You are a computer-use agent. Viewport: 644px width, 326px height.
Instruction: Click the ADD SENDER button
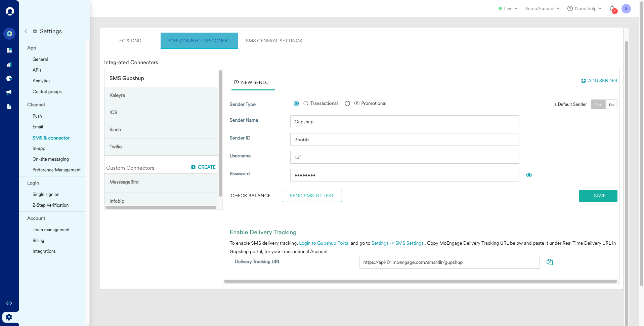pyautogui.click(x=599, y=81)
